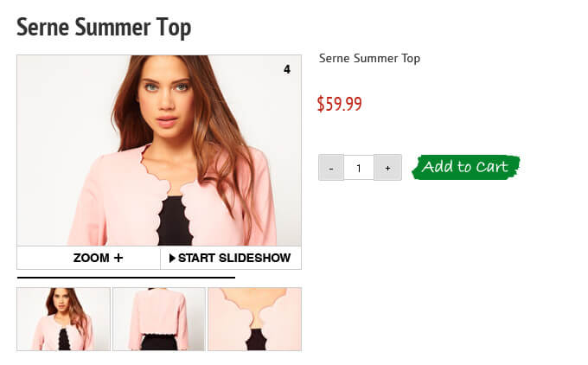Select the back view thumbnail

159,319
